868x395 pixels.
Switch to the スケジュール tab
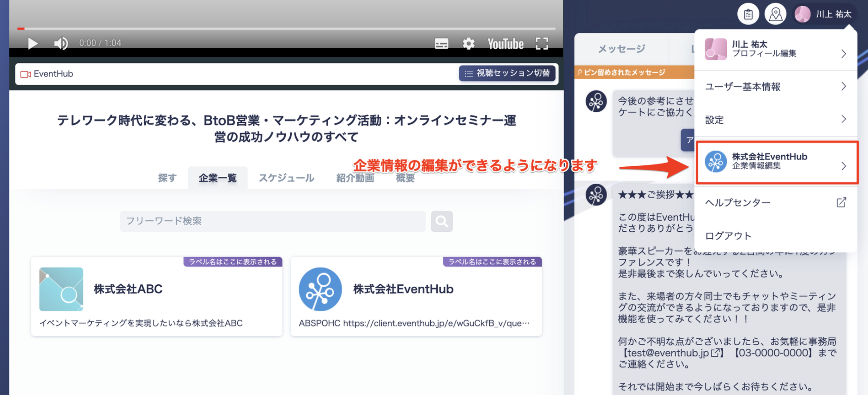286,178
